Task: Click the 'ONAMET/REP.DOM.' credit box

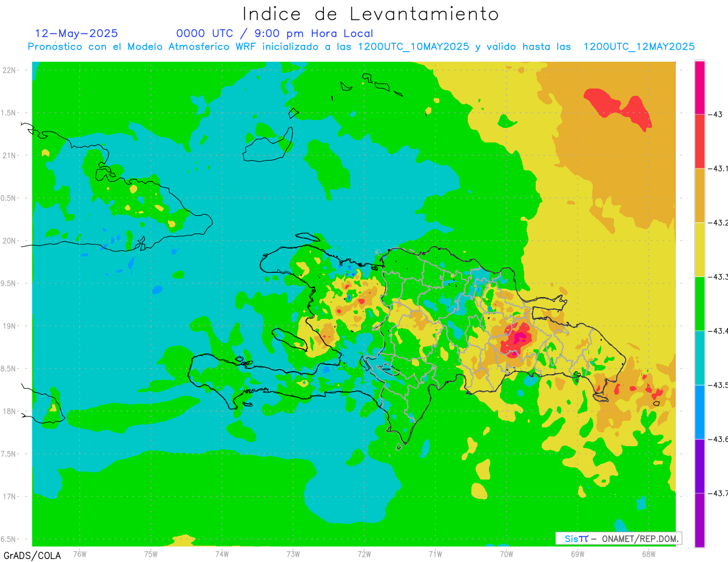Action: (x=618, y=538)
